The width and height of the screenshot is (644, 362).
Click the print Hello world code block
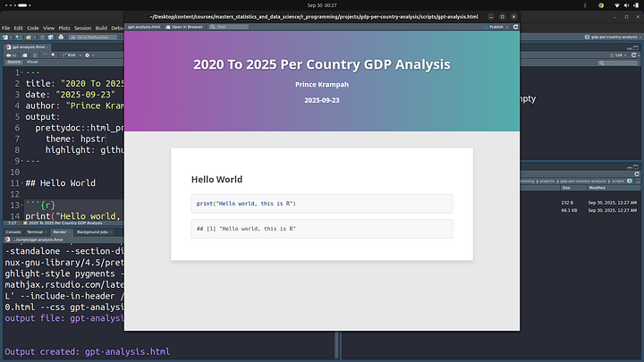[322, 204]
